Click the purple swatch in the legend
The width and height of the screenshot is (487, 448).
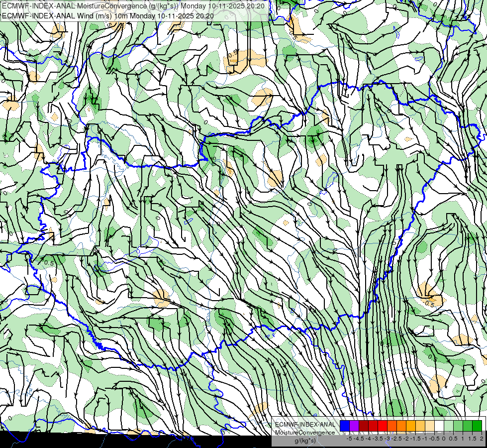pyautogui.click(x=354, y=426)
